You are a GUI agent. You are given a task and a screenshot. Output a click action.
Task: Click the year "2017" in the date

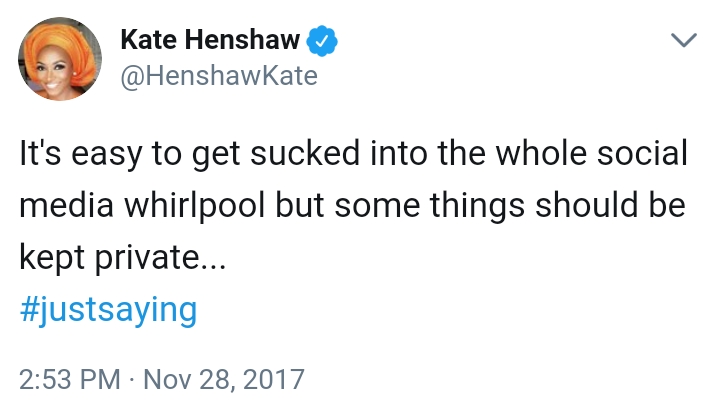pyautogui.click(x=273, y=381)
